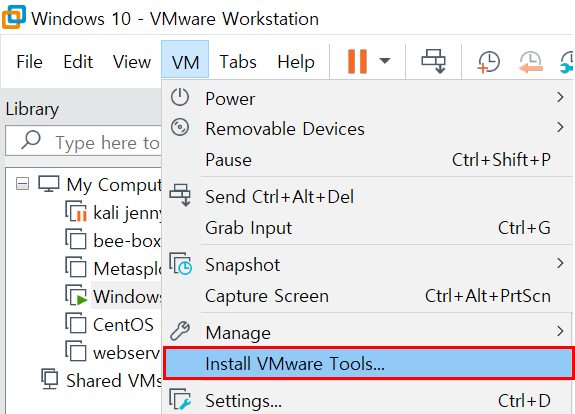
Task: Select the Pause menu entry
Action: tap(368, 160)
